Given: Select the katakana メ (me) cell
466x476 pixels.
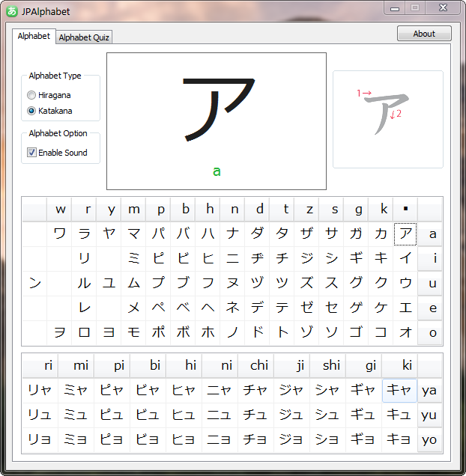Looking at the screenshot, I should pyautogui.click(x=133, y=308).
